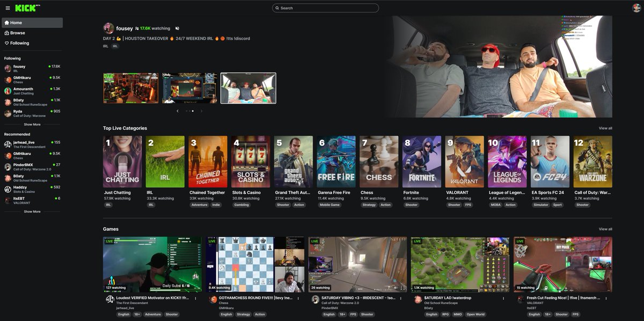This screenshot has width=644, height=321.
Task: Click ItsEBT avatar in Recommended list
Action: [x=8, y=200]
